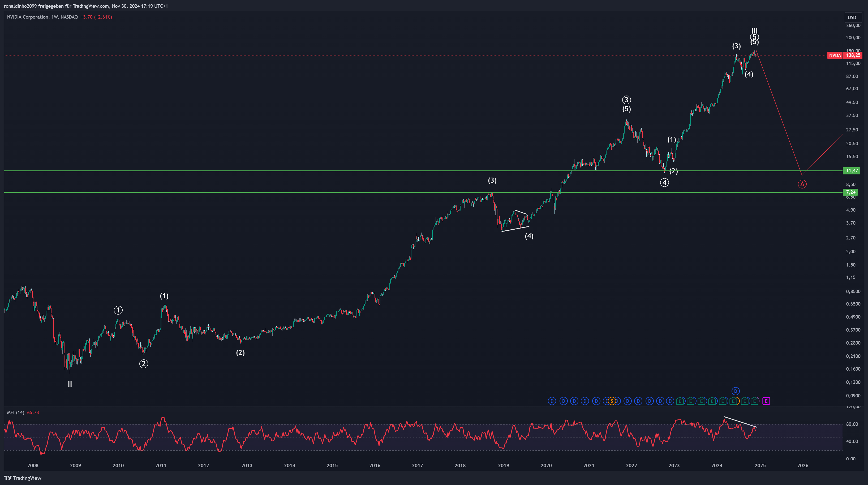Select the MFI (14) indicator legend
The width and height of the screenshot is (868, 485).
(15, 413)
